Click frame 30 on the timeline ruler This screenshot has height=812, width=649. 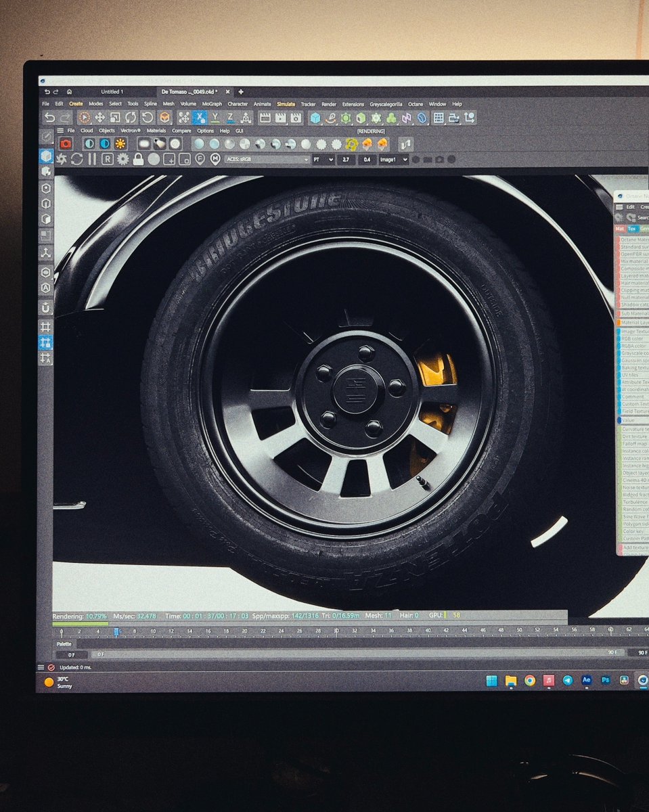tap(336, 631)
